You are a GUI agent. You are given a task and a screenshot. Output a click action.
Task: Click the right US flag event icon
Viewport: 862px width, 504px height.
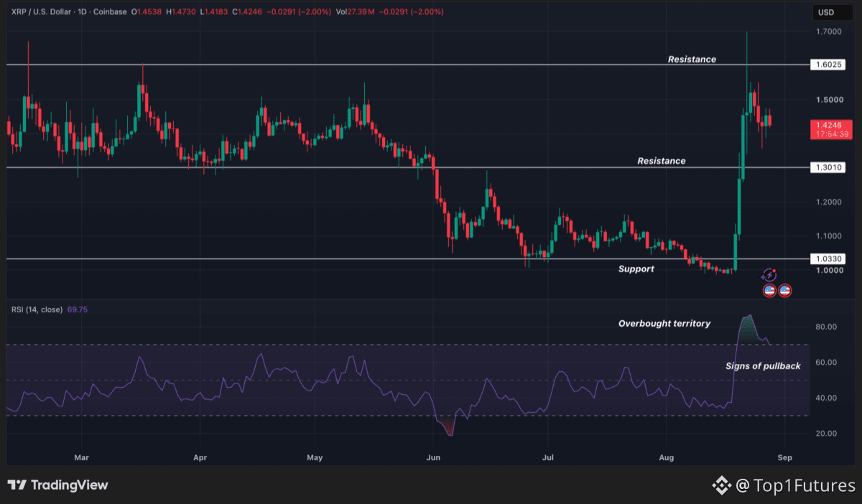point(784,291)
